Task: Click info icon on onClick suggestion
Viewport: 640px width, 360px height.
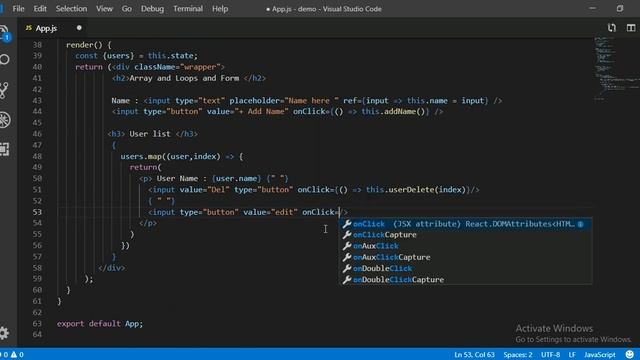Action: (x=580, y=224)
